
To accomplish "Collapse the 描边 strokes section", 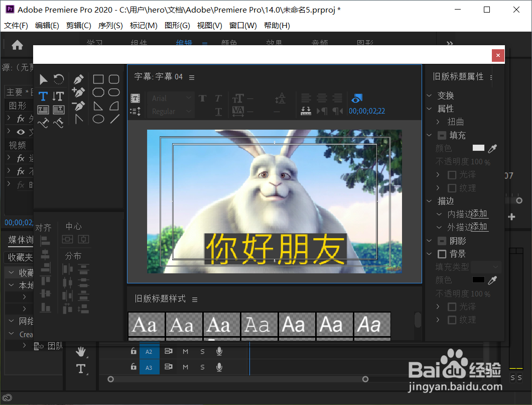I will coord(429,201).
